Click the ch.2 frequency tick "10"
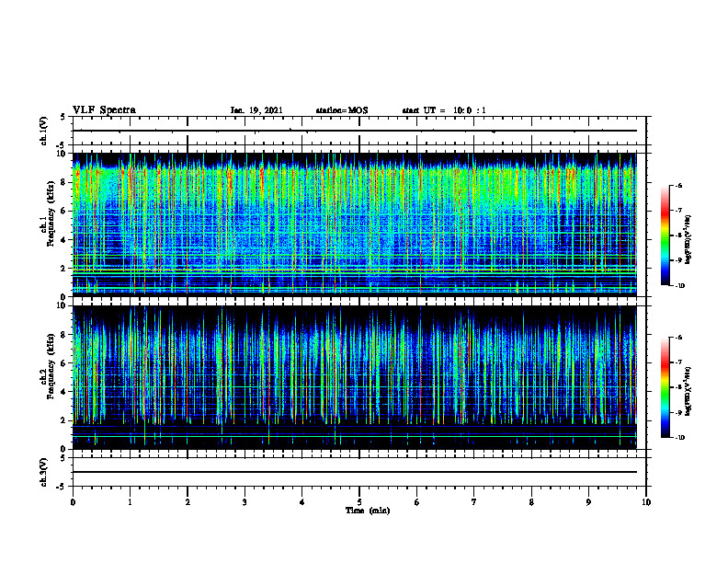Screen dimensions: 728x563 62,305
